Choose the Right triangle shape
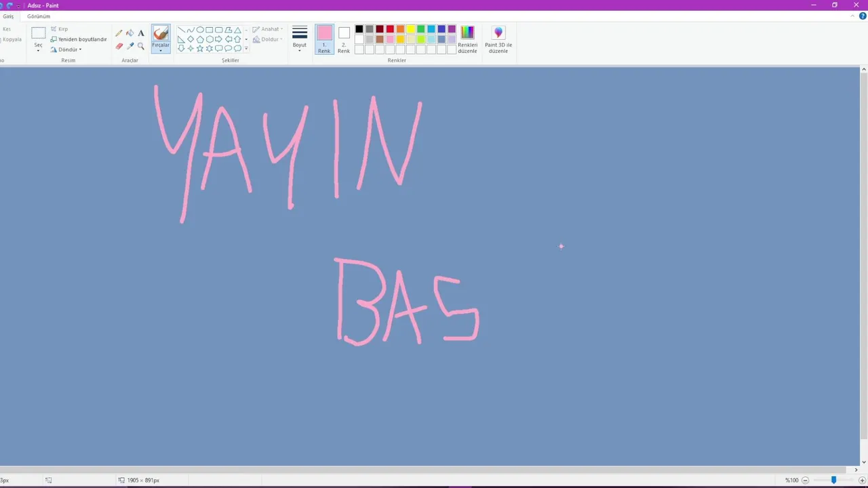 pyautogui.click(x=181, y=39)
